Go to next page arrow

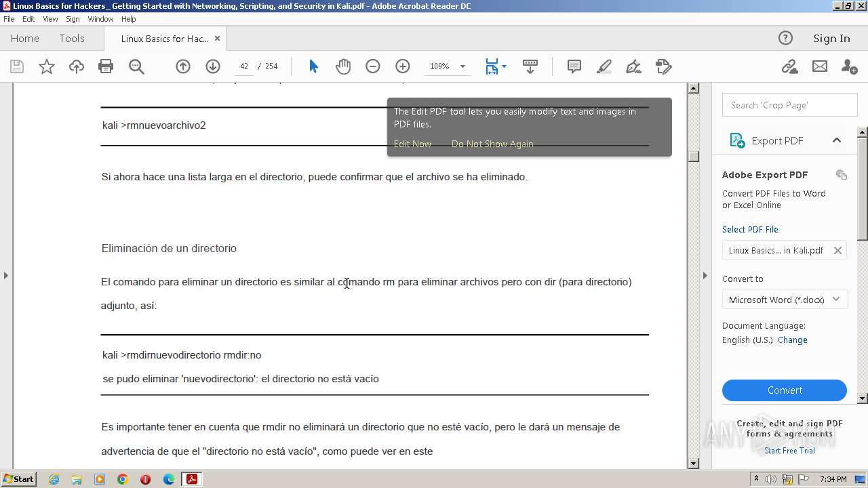click(213, 66)
